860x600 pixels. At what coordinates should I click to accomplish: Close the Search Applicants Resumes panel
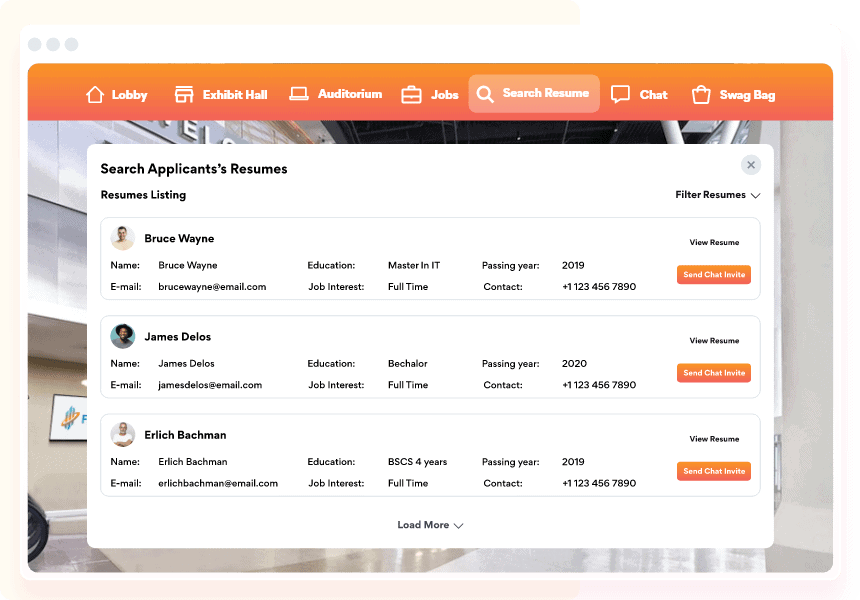(751, 164)
